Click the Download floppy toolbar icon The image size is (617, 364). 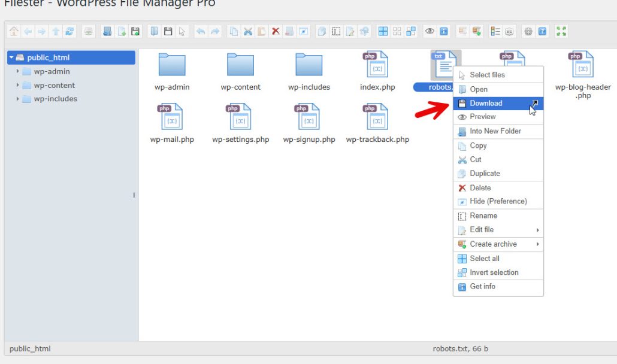click(168, 32)
